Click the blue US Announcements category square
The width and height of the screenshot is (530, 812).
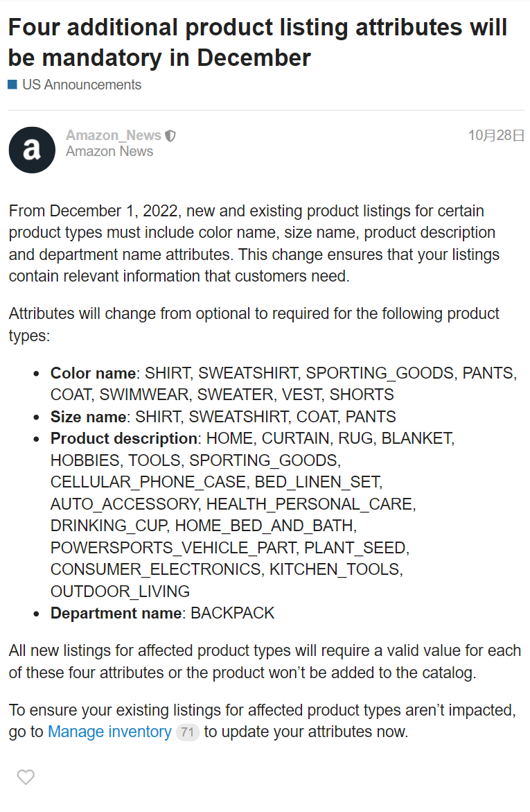click(13, 85)
